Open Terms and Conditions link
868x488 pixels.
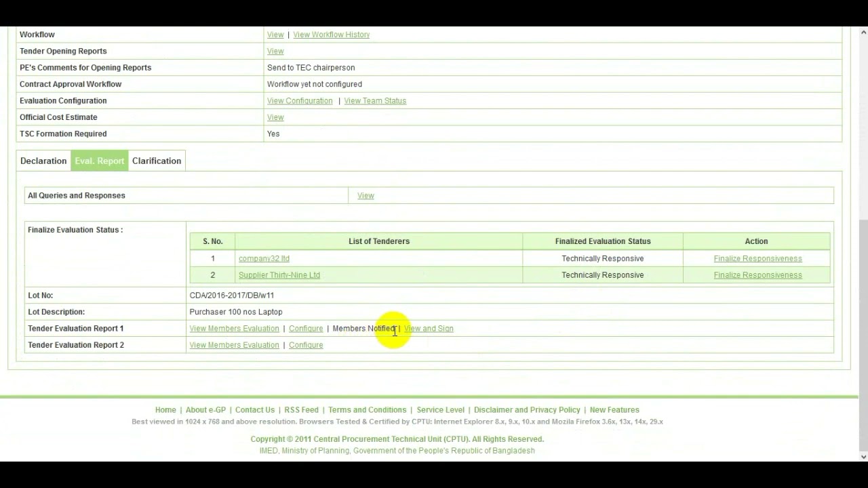point(367,410)
